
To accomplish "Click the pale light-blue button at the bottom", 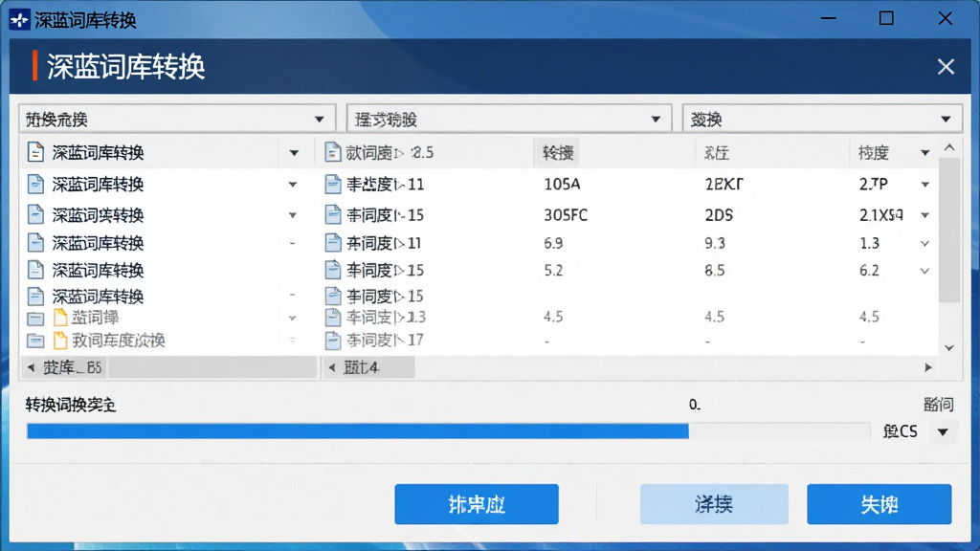I will tap(714, 504).
